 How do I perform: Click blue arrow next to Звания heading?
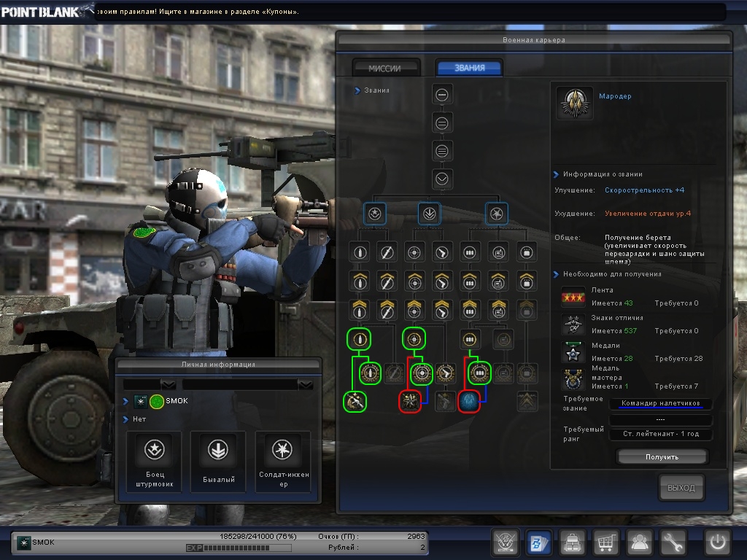pos(357,90)
